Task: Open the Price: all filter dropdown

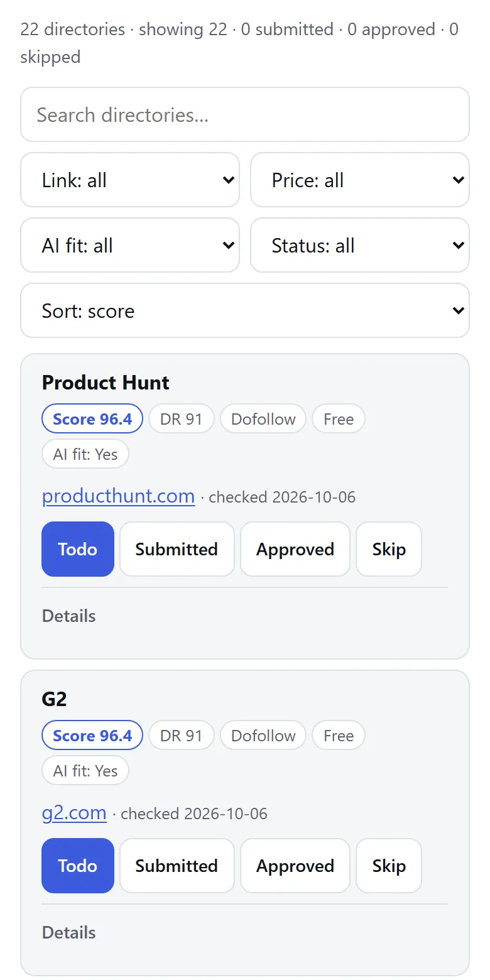Action: (x=360, y=180)
